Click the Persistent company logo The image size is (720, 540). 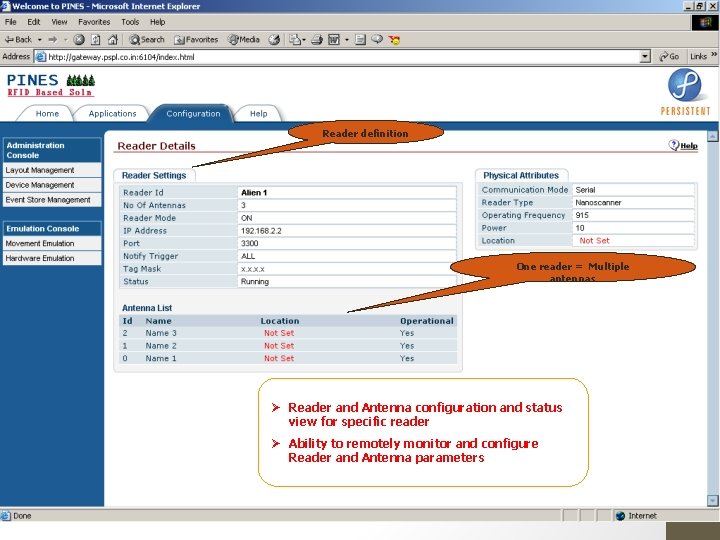tap(685, 92)
